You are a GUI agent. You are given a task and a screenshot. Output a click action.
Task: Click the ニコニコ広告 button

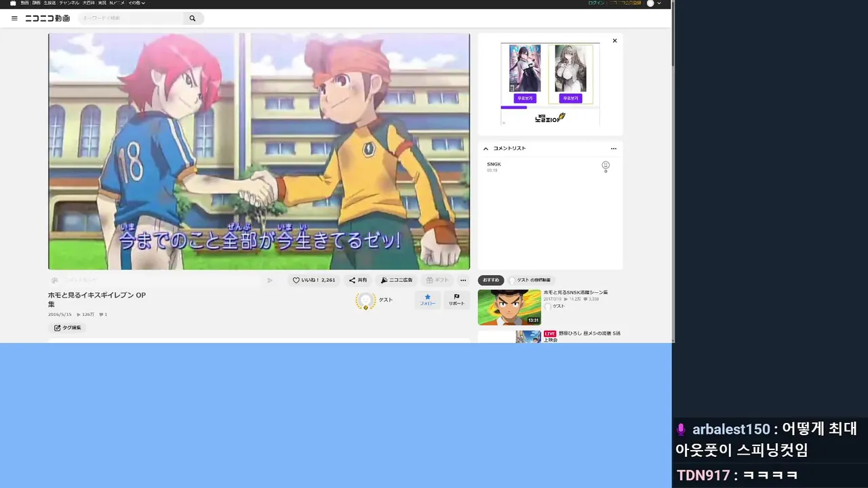pos(397,280)
